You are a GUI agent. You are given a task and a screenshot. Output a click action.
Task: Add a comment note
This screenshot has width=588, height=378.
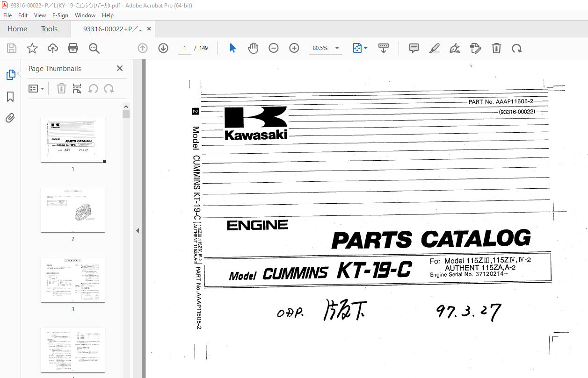tap(414, 48)
